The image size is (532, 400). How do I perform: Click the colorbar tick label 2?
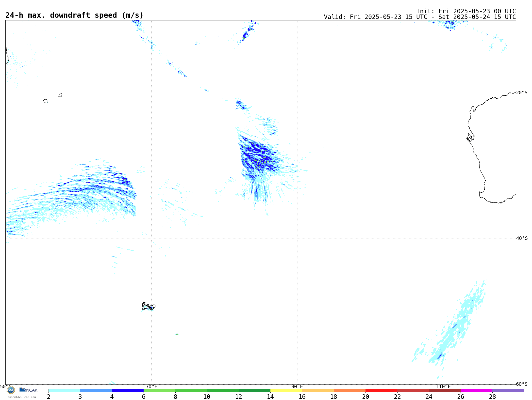49,397
